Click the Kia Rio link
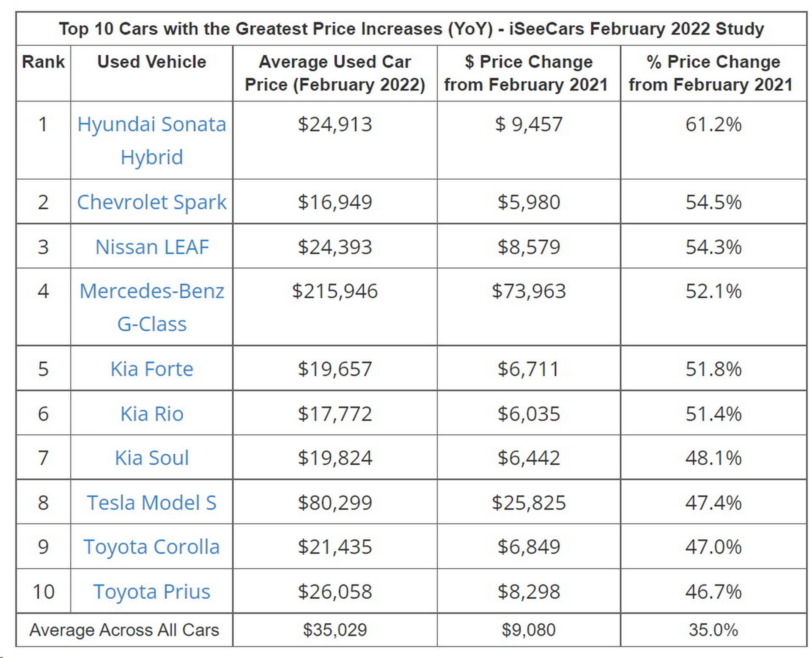The height and width of the screenshot is (658, 812). (x=151, y=414)
